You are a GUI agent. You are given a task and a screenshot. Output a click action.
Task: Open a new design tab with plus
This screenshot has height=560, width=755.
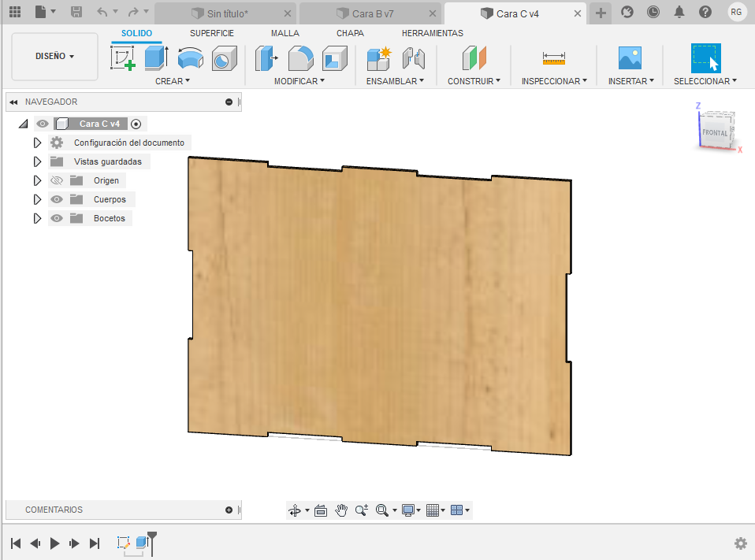pos(601,13)
